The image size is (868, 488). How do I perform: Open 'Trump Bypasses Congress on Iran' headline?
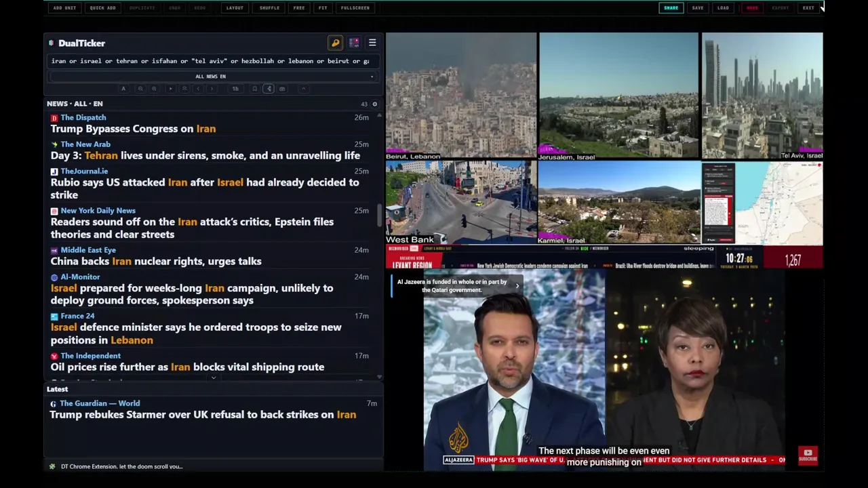pyautogui.click(x=133, y=129)
